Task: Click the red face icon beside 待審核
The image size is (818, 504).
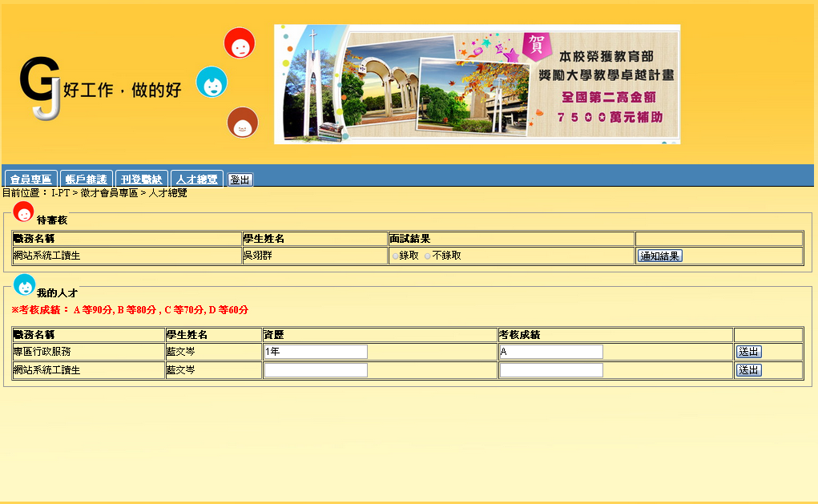Action: 23,212
